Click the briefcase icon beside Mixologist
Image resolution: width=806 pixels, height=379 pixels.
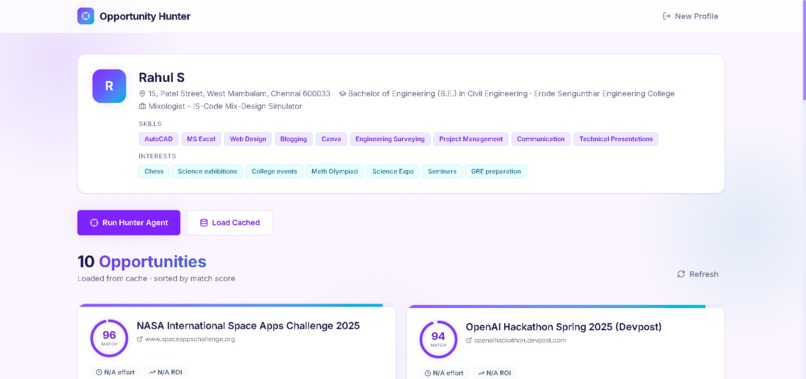click(x=142, y=106)
